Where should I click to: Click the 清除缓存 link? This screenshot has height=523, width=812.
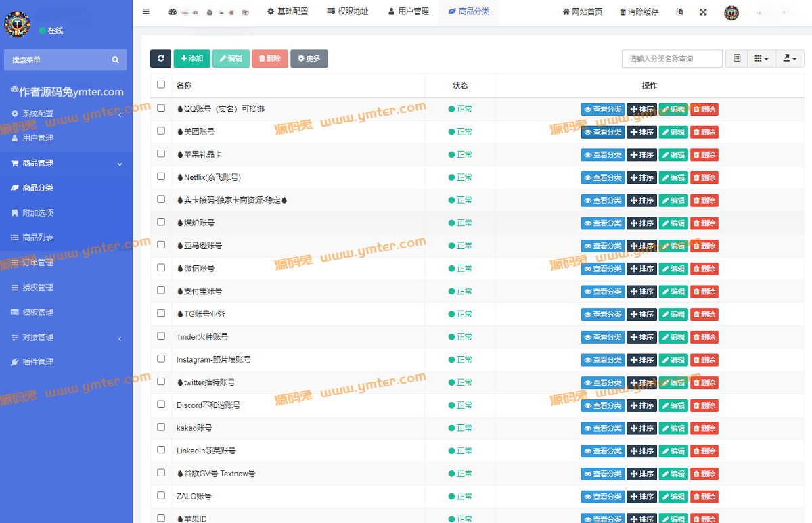(x=639, y=12)
